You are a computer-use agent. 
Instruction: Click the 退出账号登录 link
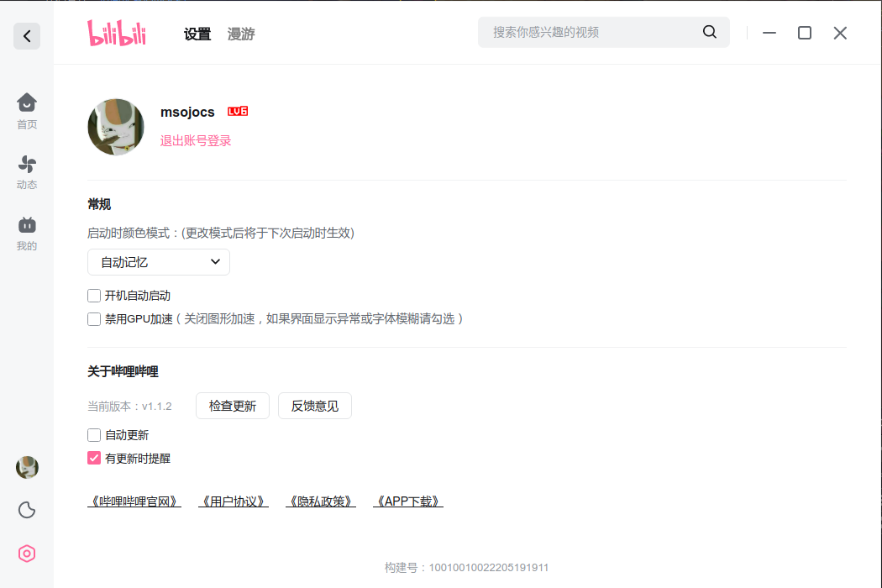pyautogui.click(x=196, y=140)
